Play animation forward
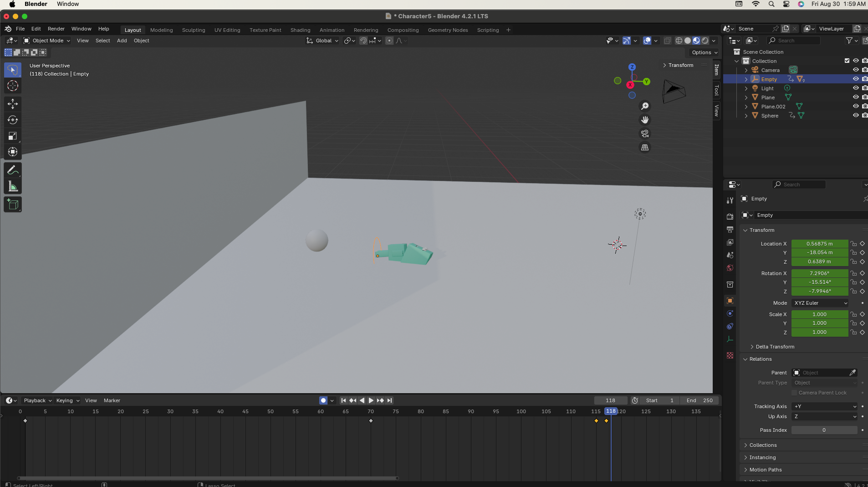 pyautogui.click(x=371, y=400)
